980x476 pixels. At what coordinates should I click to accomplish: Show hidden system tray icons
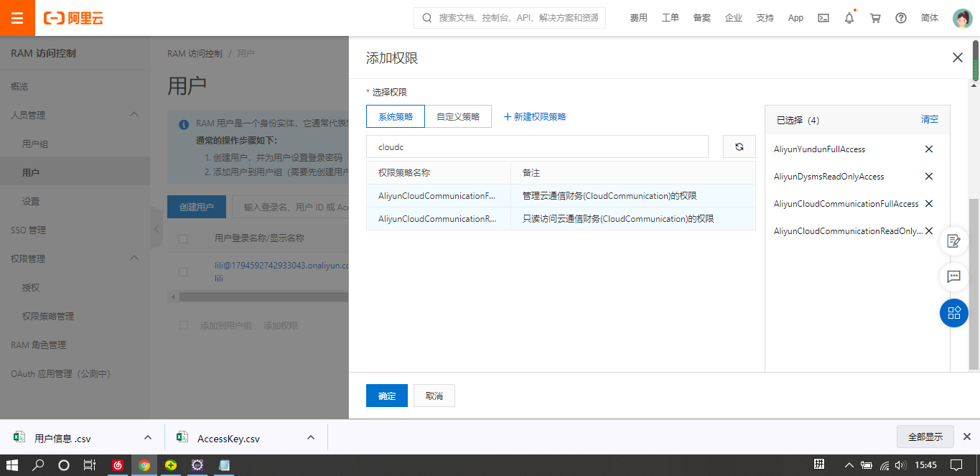tap(849, 465)
